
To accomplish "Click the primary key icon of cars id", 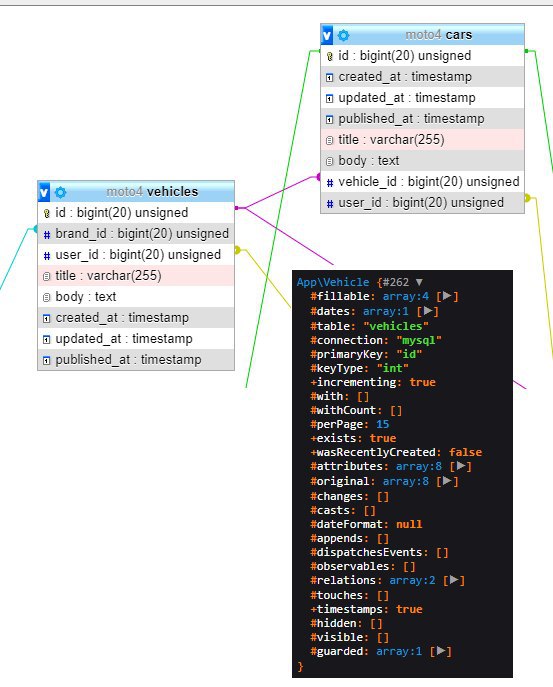I will tap(330, 57).
